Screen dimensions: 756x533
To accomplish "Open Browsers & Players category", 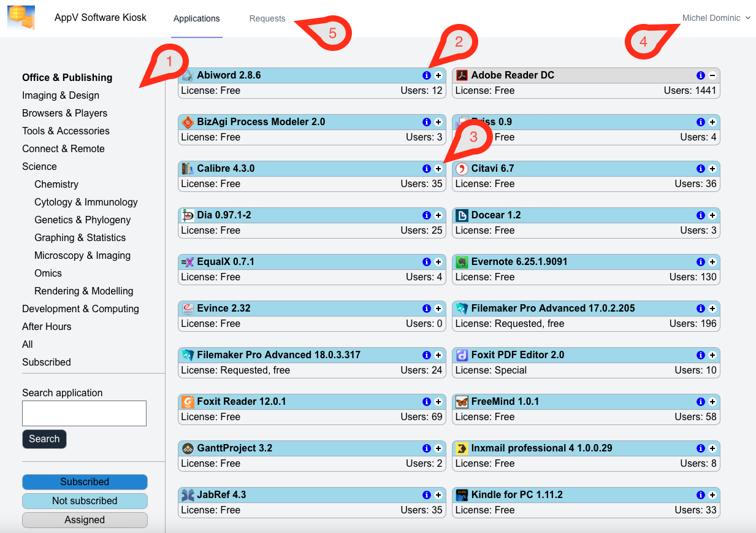I will [x=65, y=113].
